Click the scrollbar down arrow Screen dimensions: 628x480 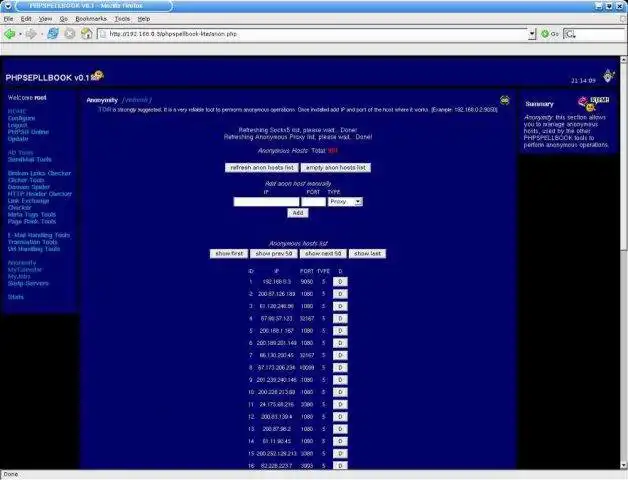tap(624, 466)
